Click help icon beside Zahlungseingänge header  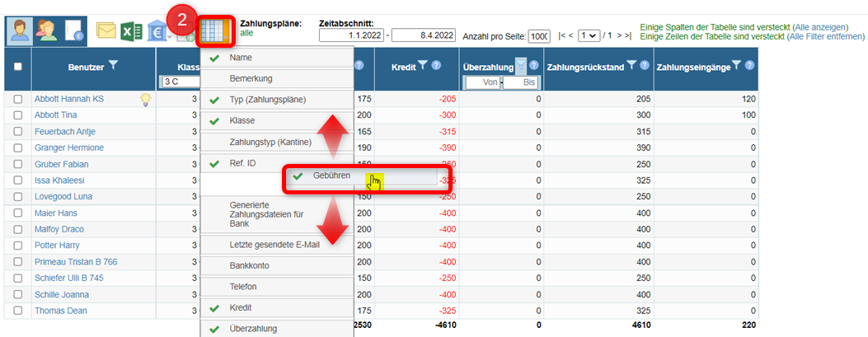pyautogui.click(x=749, y=65)
